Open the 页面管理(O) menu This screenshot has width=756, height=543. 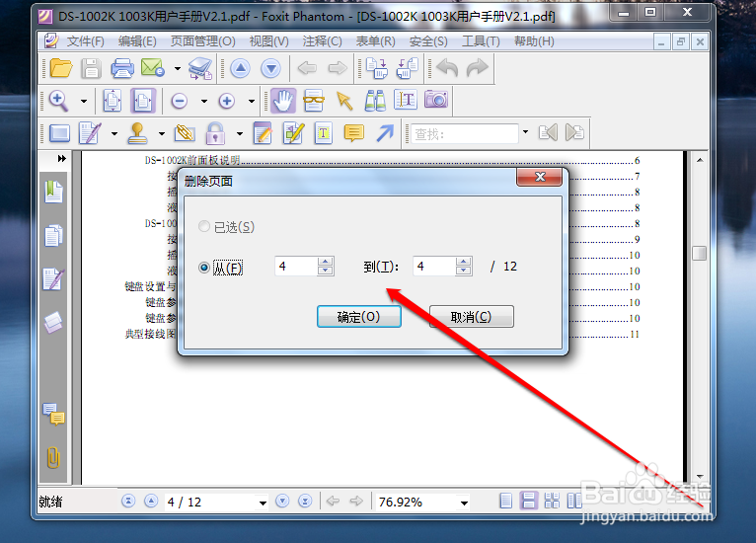pos(202,41)
